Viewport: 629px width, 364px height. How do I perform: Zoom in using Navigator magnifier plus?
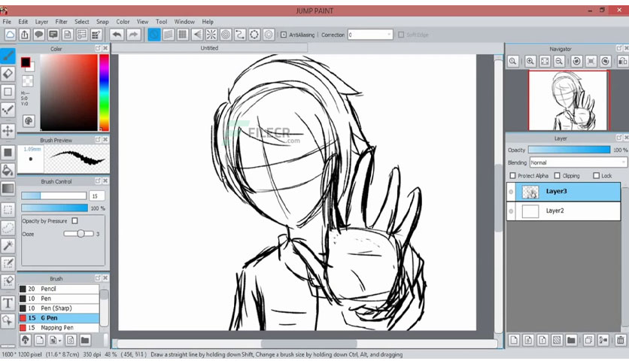click(530, 62)
